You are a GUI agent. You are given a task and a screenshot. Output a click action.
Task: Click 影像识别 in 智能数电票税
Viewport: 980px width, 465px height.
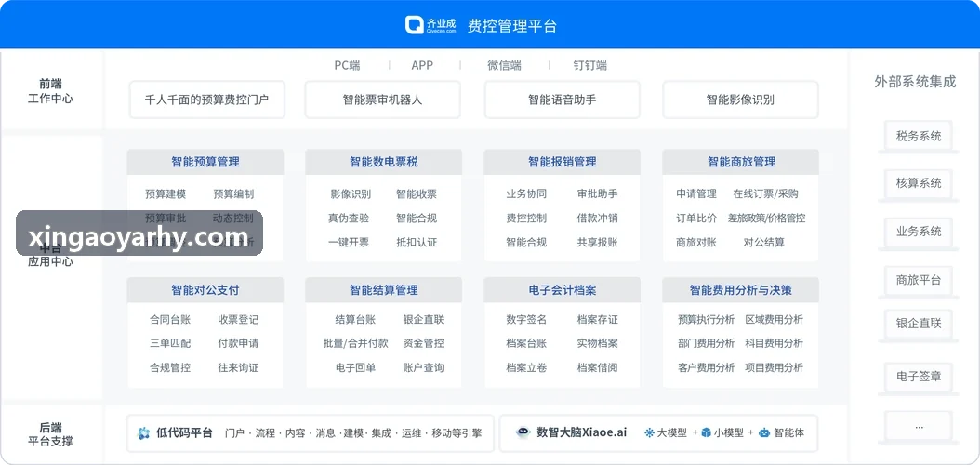point(351,194)
